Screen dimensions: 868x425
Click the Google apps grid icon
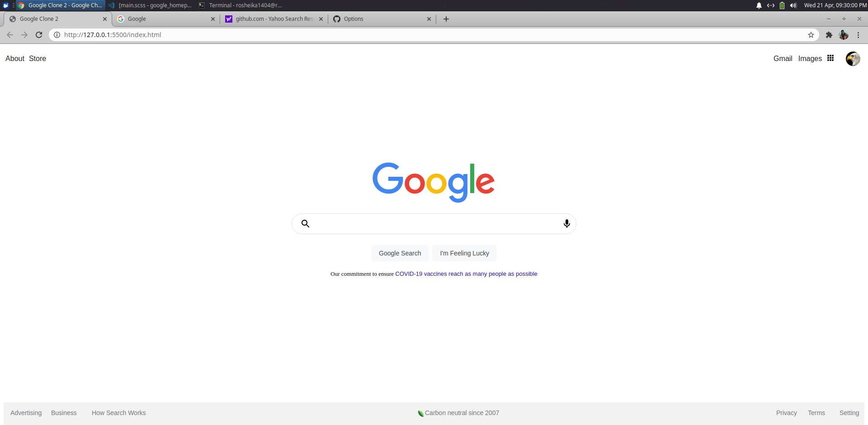pyautogui.click(x=830, y=58)
